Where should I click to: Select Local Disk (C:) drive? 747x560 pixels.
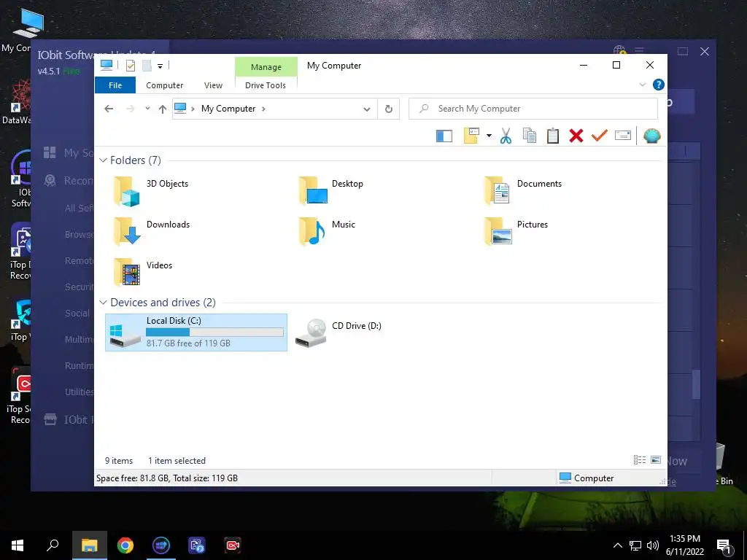196,332
